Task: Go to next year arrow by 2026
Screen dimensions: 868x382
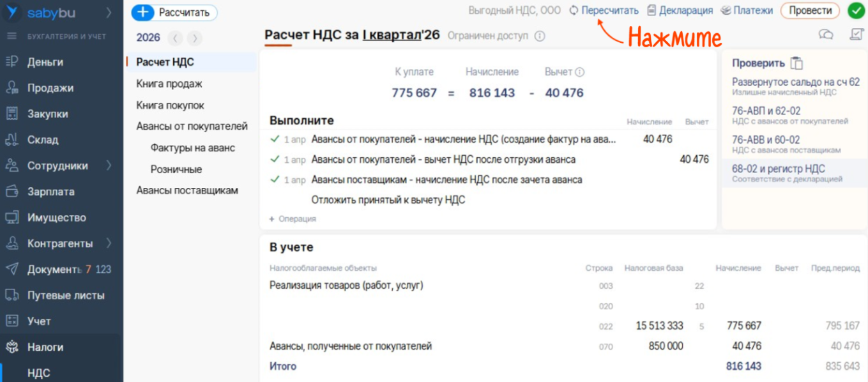Action: pyautogui.click(x=194, y=38)
